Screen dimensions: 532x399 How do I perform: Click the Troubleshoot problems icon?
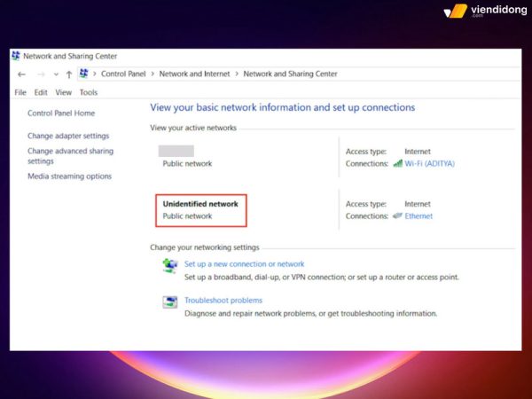(169, 302)
